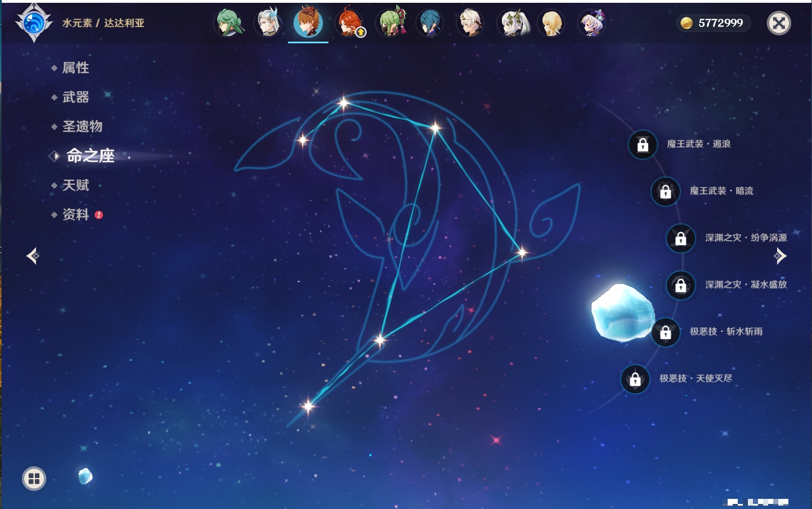Screen dimensions: 812x509
Task: Click lock icon for 魔王武装・暗流
Action: click(x=665, y=191)
